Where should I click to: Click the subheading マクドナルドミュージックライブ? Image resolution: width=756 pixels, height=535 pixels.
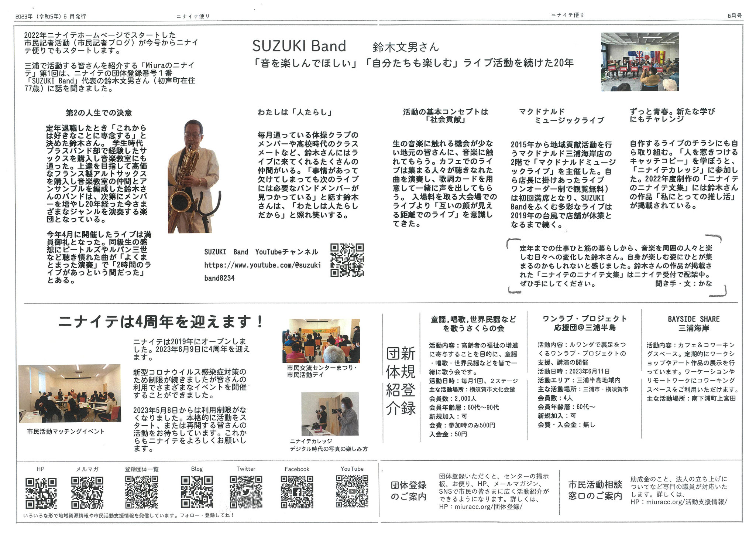click(561, 116)
